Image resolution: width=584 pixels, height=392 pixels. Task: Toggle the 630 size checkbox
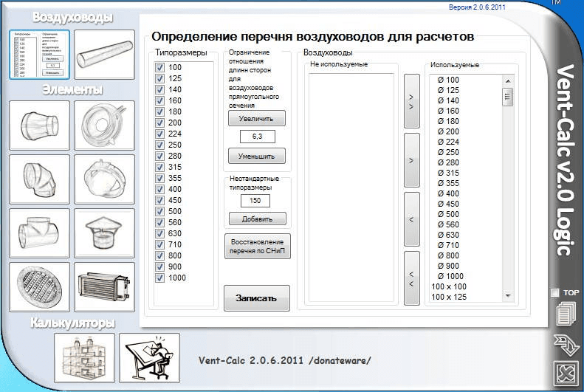pyautogui.click(x=159, y=233)
